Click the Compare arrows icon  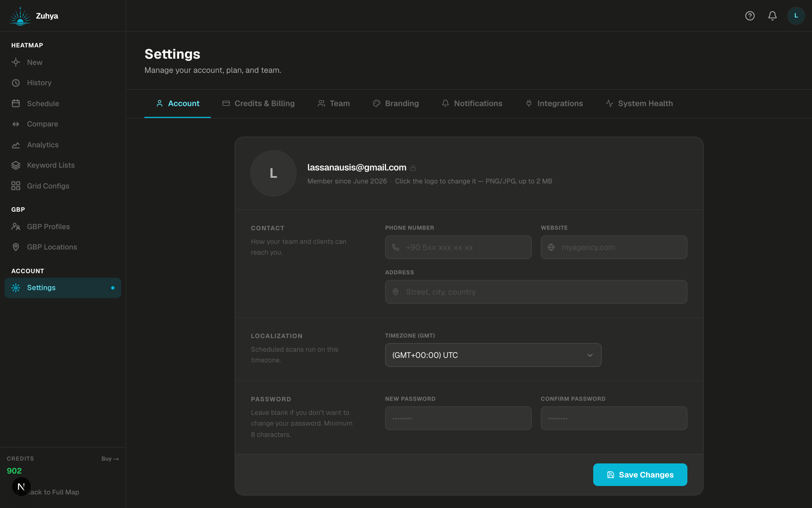coord(16,124)
